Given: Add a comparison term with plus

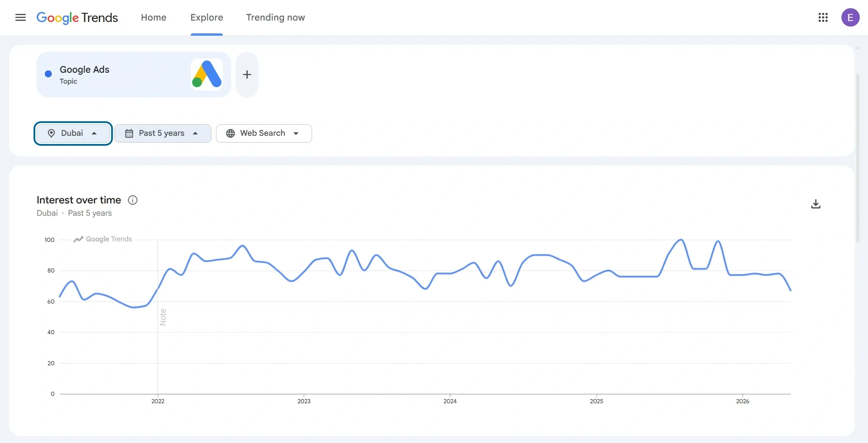Looking at the screenshot, I should (247, 75).
